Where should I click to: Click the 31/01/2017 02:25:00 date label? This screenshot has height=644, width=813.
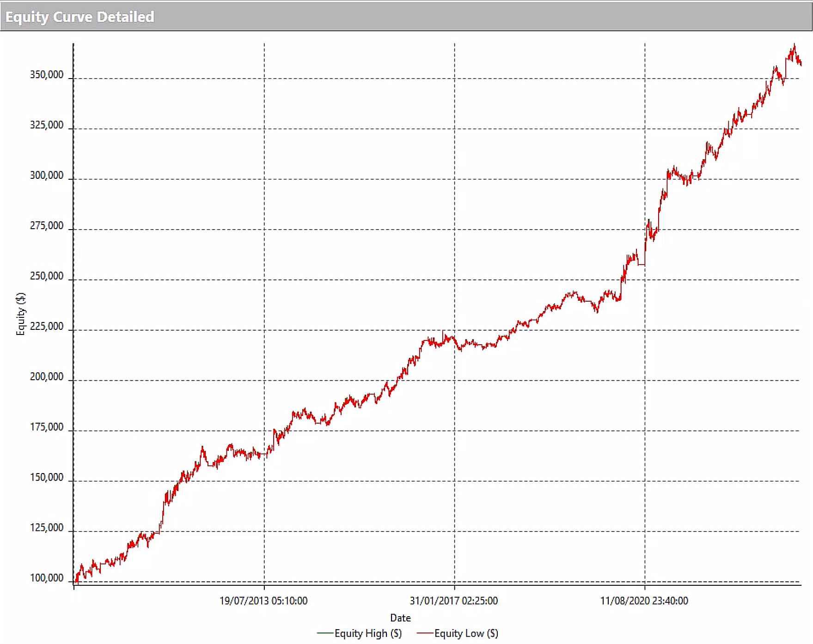[453, 601]
